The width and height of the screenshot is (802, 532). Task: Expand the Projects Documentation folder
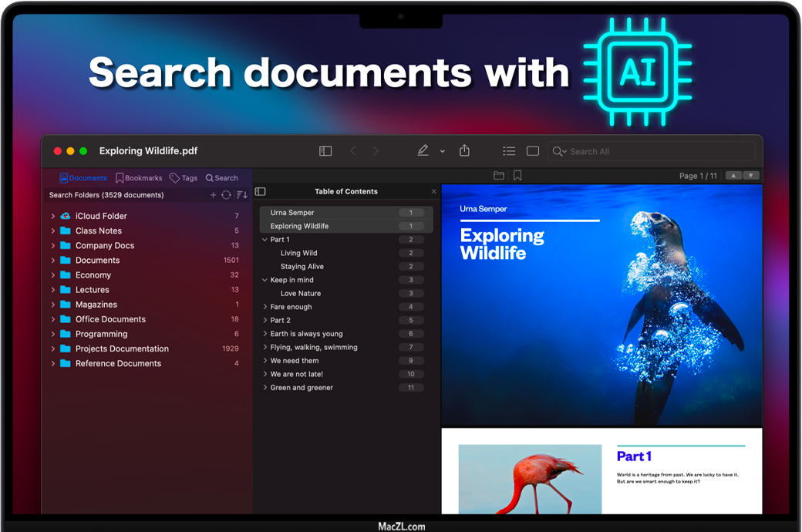pyautogui.click(x=52, y=349)
